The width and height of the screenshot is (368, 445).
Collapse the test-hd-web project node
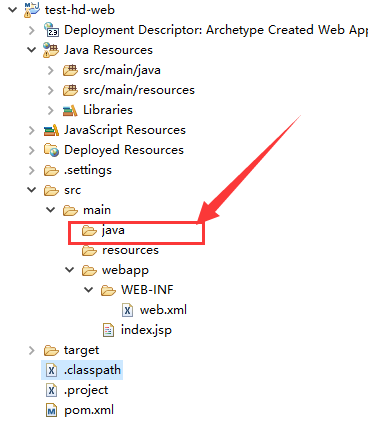[12, 10]
